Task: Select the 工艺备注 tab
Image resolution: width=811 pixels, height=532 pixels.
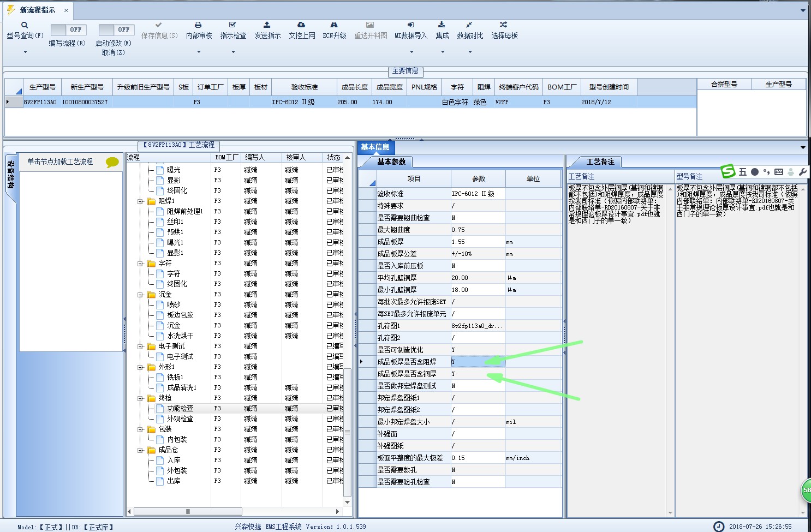Action: point(600,162)
